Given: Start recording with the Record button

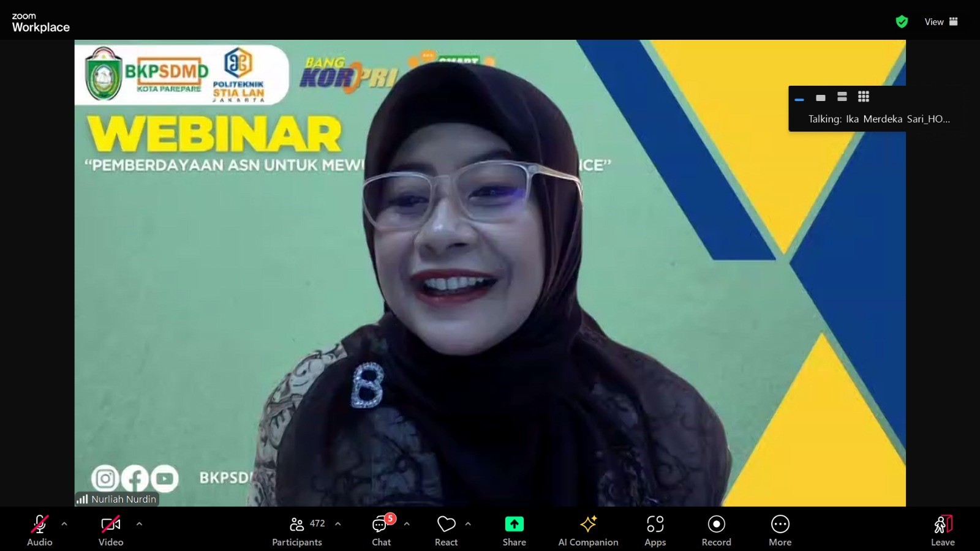Looking at the screenshot, I should [x=716, y=530].
